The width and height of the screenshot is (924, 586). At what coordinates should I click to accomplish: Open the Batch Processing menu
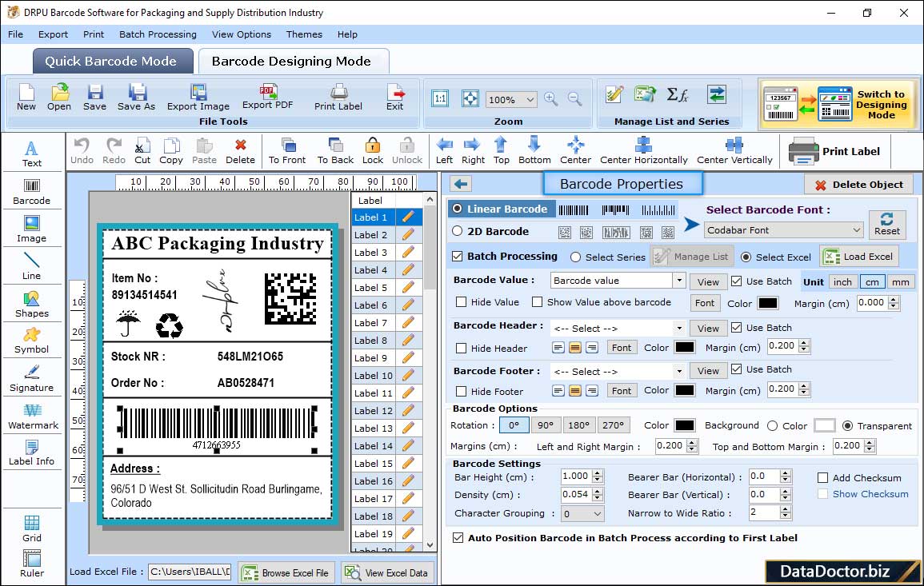[x=158, y=34]
